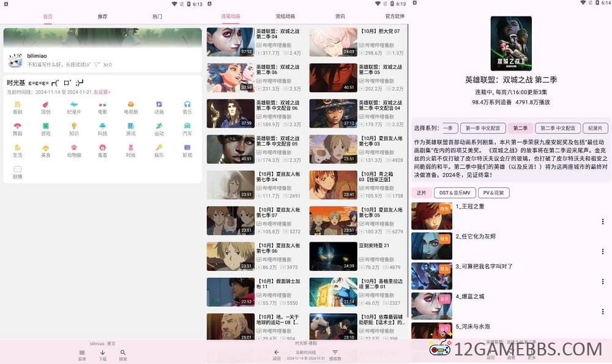
Task: Tap the 搜索 search icon
Action: (123, 355)
